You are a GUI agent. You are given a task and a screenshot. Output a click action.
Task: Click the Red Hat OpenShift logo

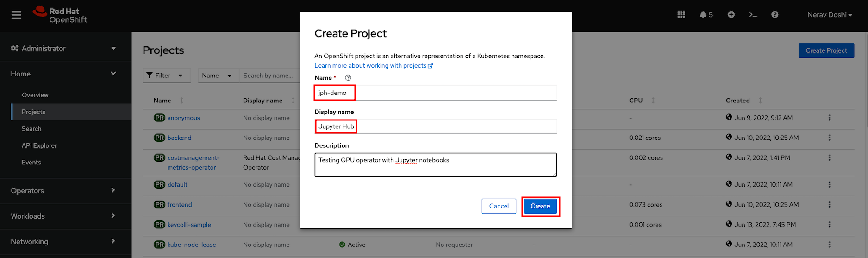(x=60, y=15)
